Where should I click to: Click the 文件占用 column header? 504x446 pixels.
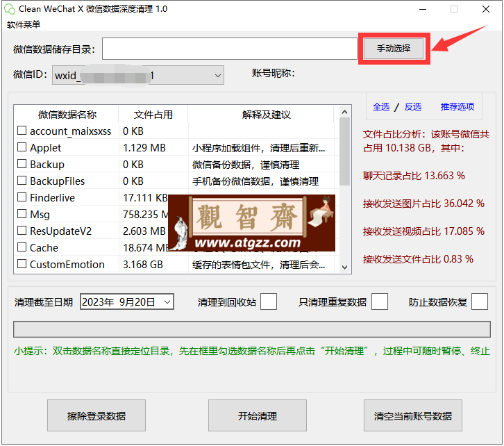153,115
